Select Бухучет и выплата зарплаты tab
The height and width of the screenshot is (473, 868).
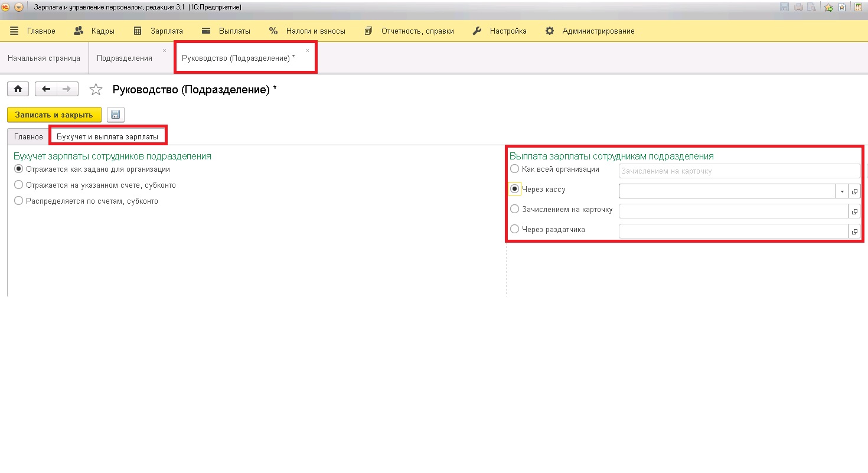tap(107, 136)
